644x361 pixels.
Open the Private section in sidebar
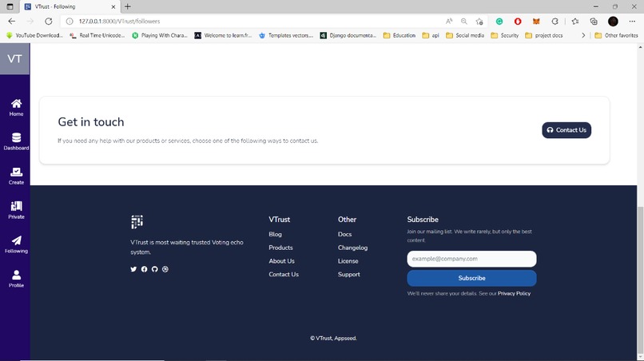point(16,210)
